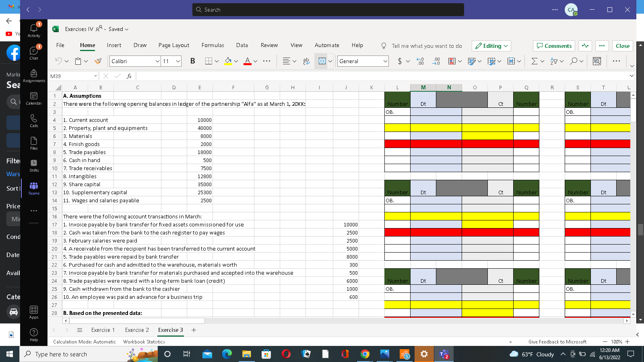Open Cell Styles icon
The height and width of the screenshot is (362, 644).
(491, 61)
